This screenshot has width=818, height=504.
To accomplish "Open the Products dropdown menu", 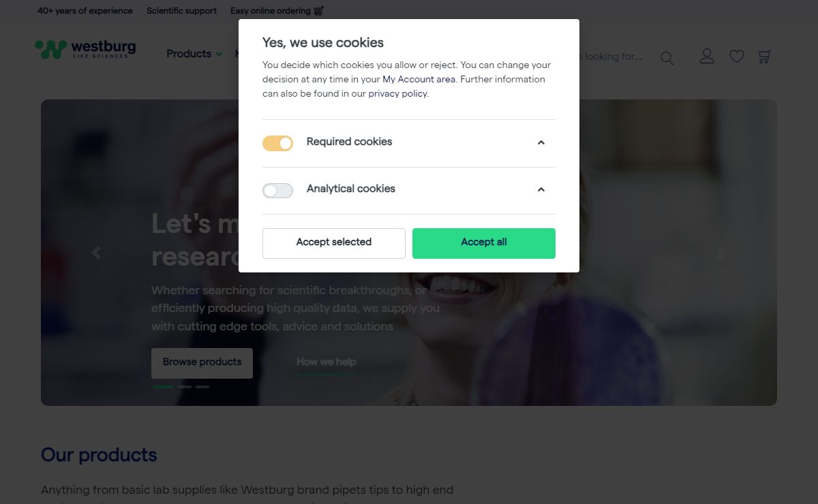I will [x=194, y=54].
